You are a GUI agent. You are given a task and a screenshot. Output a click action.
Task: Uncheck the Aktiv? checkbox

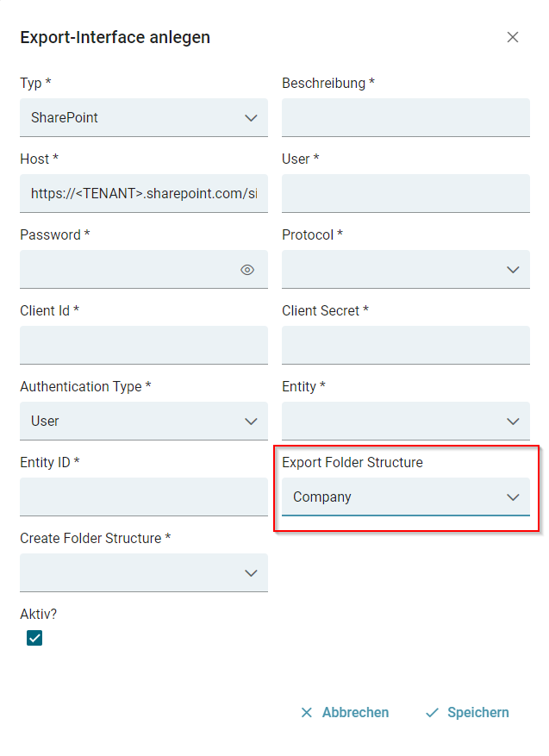(34, 638)
